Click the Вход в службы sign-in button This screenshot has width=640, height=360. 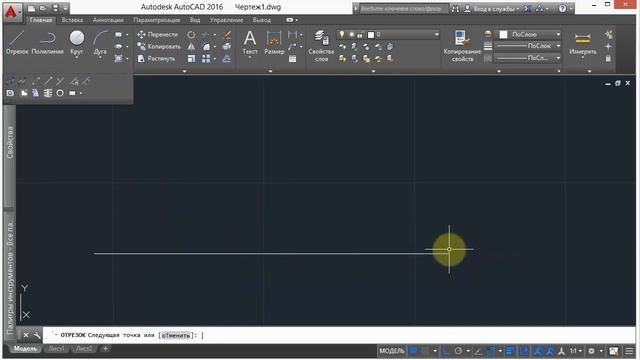492,9
